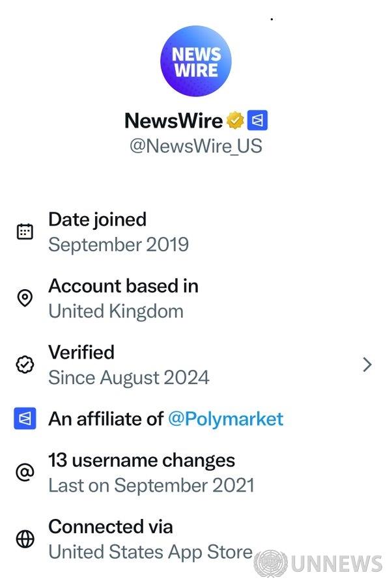Expand the Verified row chevron arrow
The width and height of the screenshot is (392, 586).
click(367, 365)
